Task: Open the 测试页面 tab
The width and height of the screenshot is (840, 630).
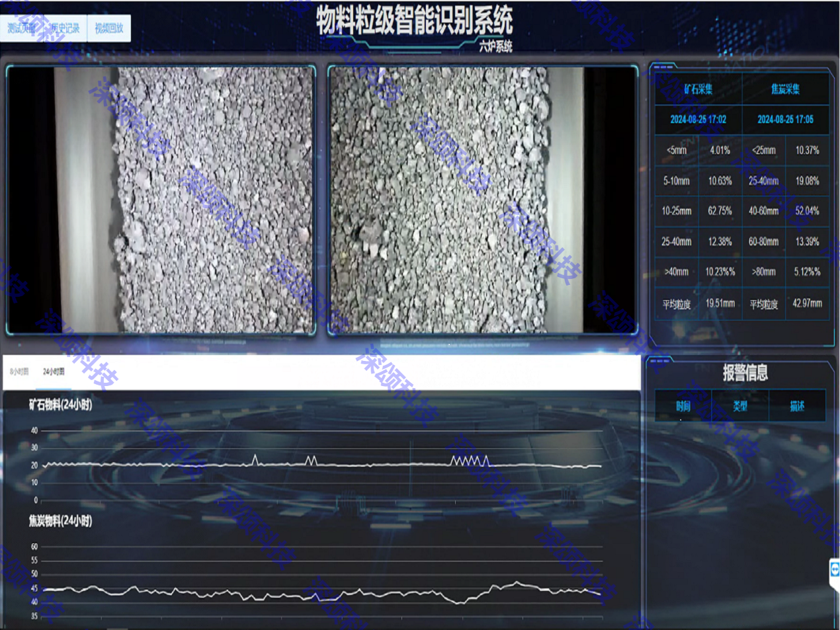Action: [x=21, y=28]
